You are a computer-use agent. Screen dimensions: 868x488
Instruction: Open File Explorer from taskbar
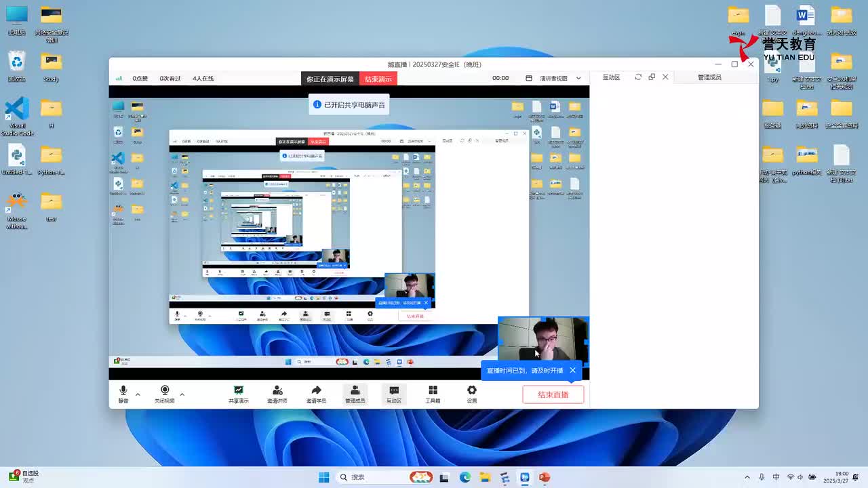pyautogui.click(x=485, y=477)
